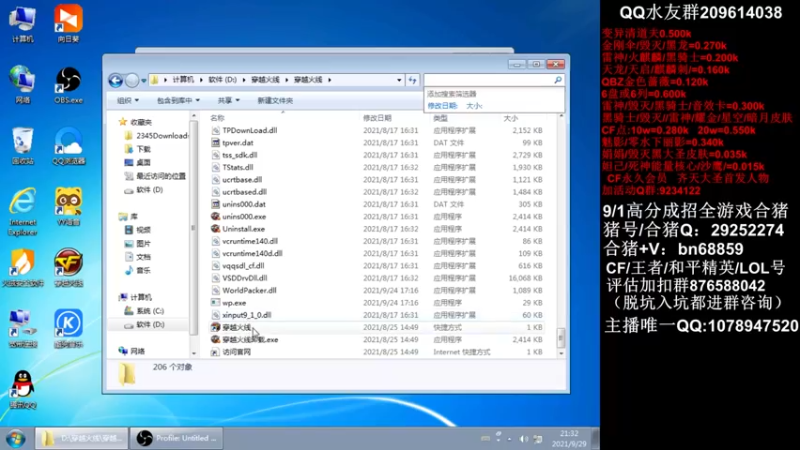
Task: Launch Internet Explorer from the desktop
Action: (22, 210)
